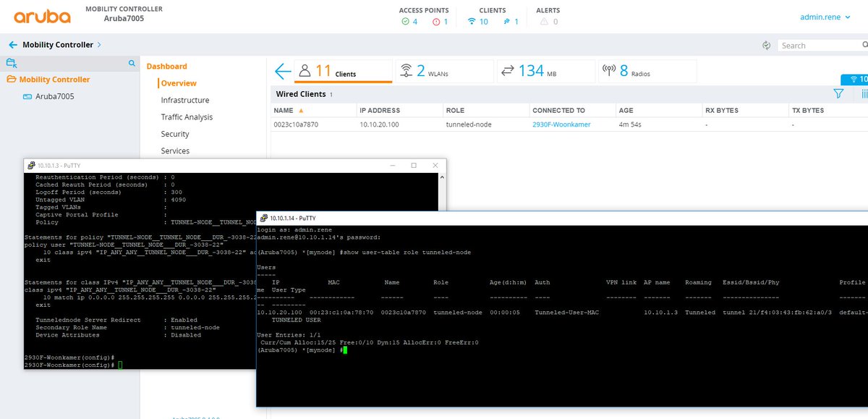
Task: Click the 4m 54s age cell
Action: click(630, 124)
